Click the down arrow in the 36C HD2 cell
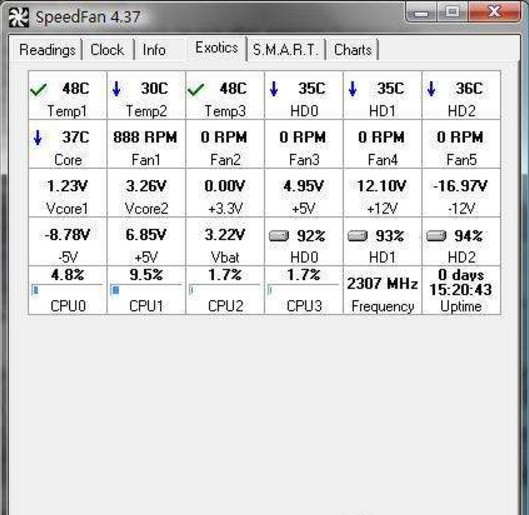Viewport: 529px width, 515px height. [431, 89]
